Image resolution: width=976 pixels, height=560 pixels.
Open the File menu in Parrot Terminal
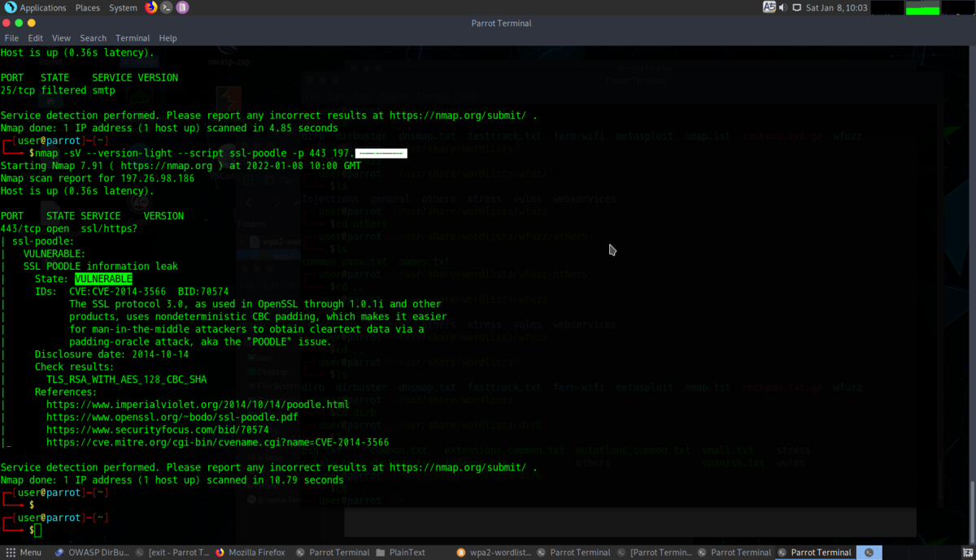tap(11, 38)
